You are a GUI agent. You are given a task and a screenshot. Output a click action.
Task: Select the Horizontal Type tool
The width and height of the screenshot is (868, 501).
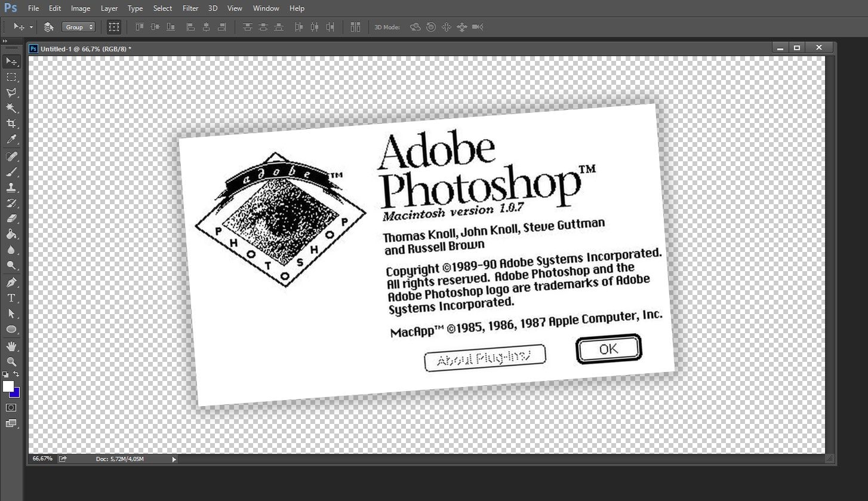(11, 298)
